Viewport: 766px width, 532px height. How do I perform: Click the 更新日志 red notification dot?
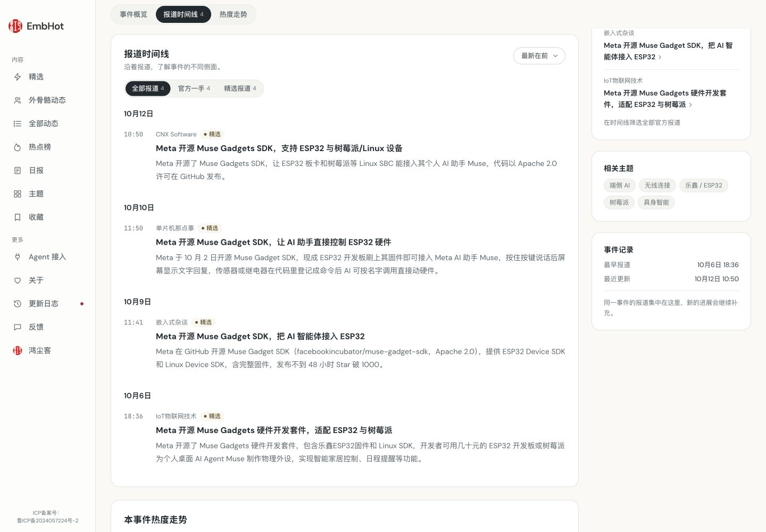click(x=82, y=304)
